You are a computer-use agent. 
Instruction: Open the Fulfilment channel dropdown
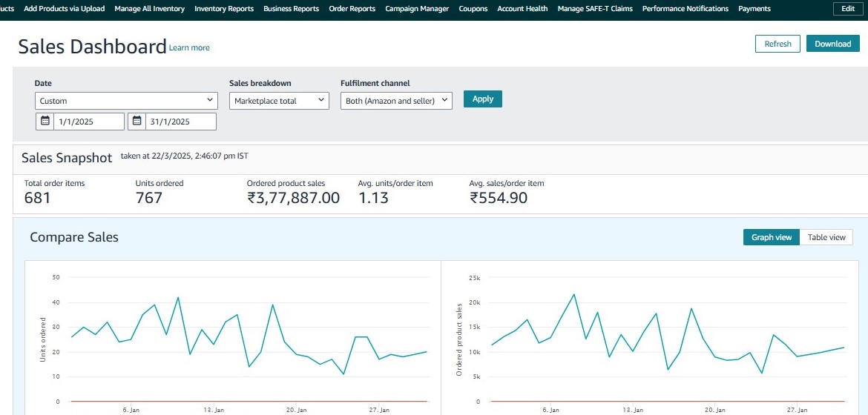coord(396,101)
